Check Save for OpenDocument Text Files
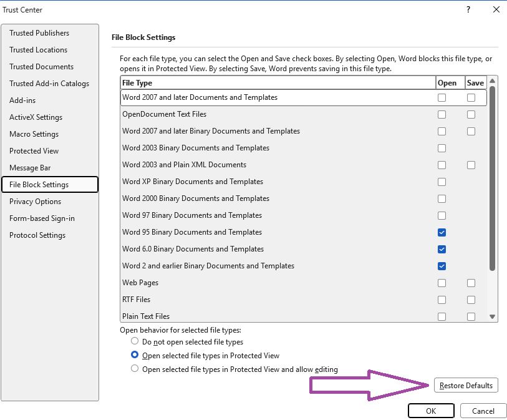 click(471, 114)
